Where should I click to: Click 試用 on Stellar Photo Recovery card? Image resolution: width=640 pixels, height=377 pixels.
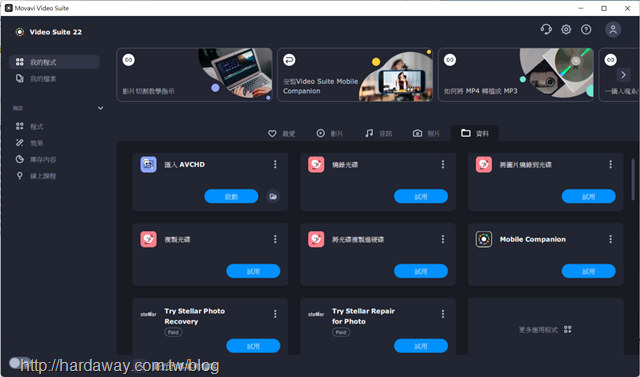click(253, 346)
